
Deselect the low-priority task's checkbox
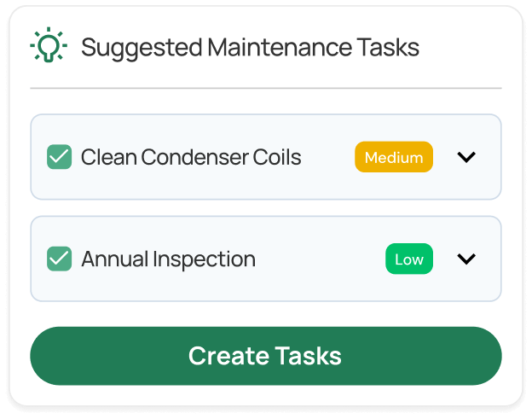[x=59, y=259]
